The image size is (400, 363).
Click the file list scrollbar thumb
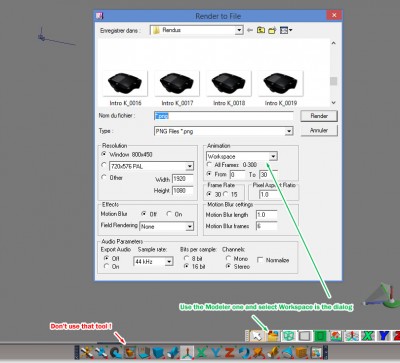click(334, 81)
